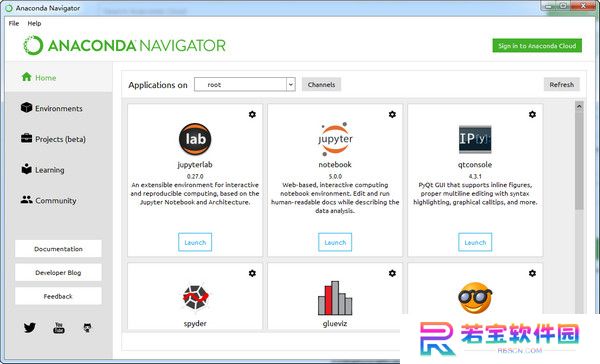Open the YouTube icon link
The image size is (600, 364).
(x=59, y=328)
